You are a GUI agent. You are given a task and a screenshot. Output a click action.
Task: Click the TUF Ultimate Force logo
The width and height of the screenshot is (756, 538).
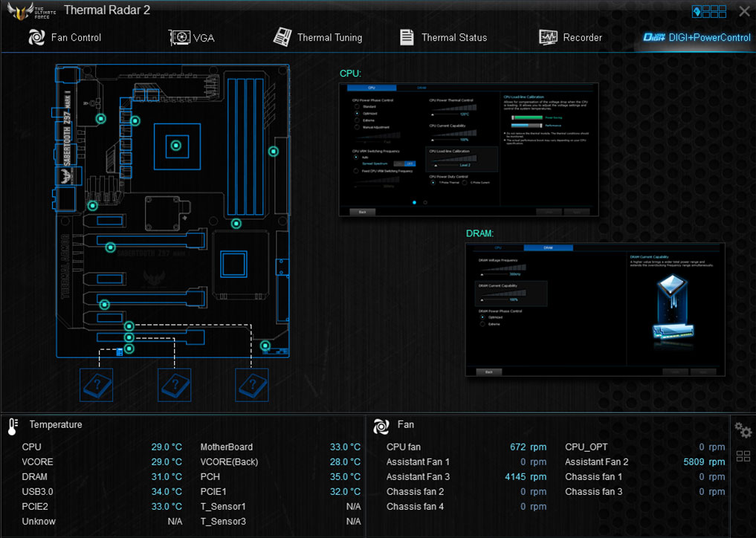(31, 10)
